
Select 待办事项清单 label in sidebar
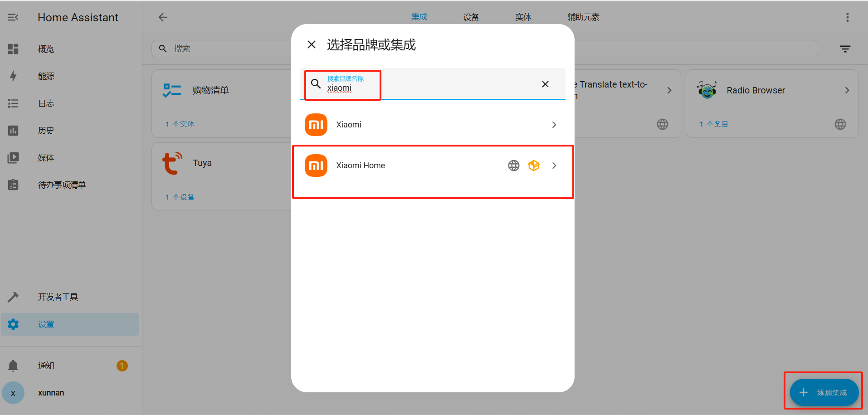(x=62, y=185)
